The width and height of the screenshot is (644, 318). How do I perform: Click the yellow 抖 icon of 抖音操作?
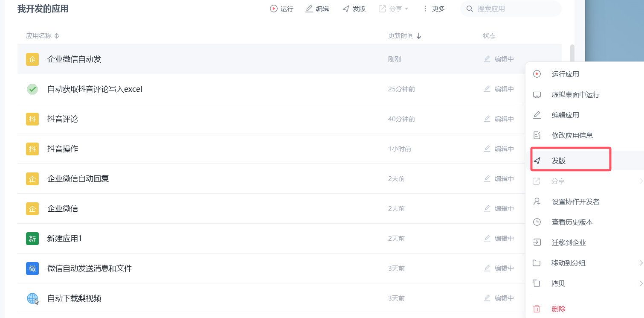click(32, 149)
